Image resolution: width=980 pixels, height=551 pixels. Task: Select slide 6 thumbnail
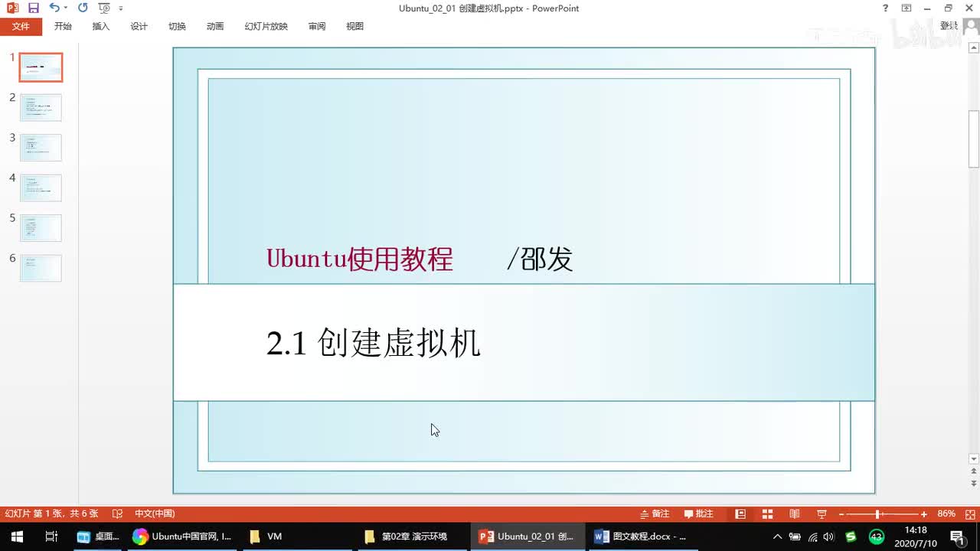(41, 268)
